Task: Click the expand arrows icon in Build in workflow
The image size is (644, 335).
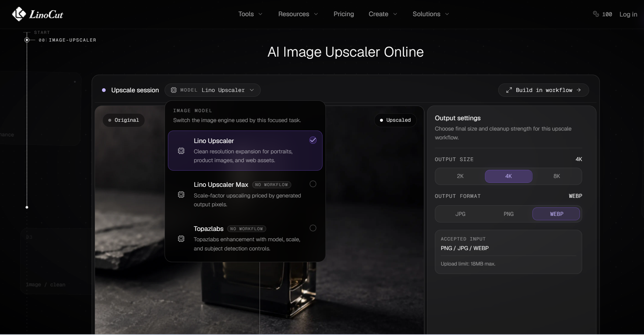Action: [x=509, y=90]
